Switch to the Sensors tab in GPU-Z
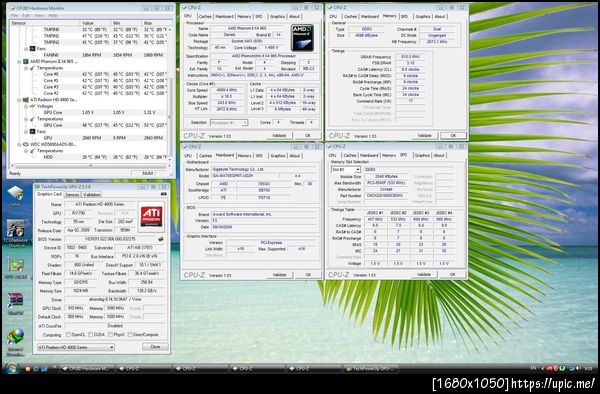This screenshot has height=394, width=600. click(x=72, y=194)
